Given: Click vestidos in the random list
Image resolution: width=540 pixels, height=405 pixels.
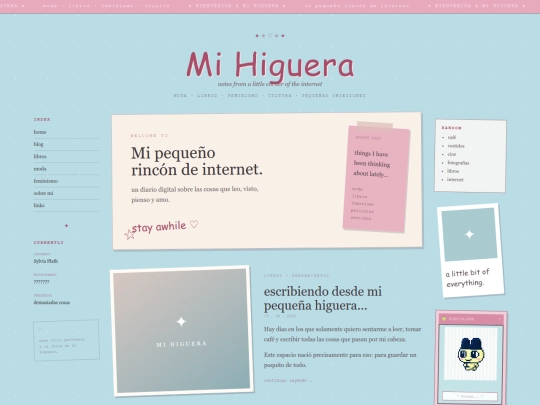Looking at the screenshot, I should point(456,146).
